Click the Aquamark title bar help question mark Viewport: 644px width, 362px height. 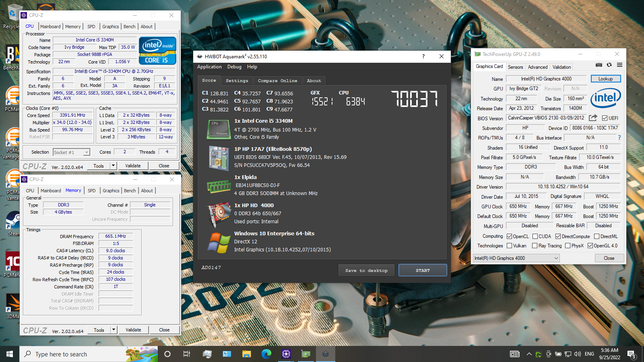click(423, 56)
